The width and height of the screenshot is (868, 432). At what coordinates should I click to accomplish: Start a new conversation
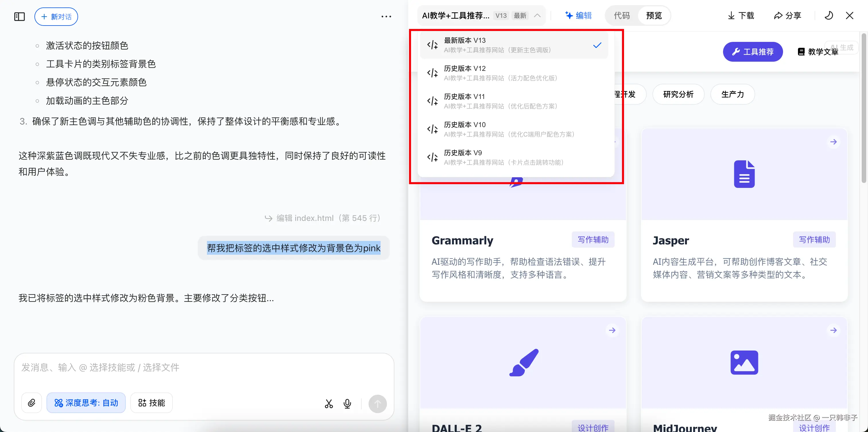56,17
